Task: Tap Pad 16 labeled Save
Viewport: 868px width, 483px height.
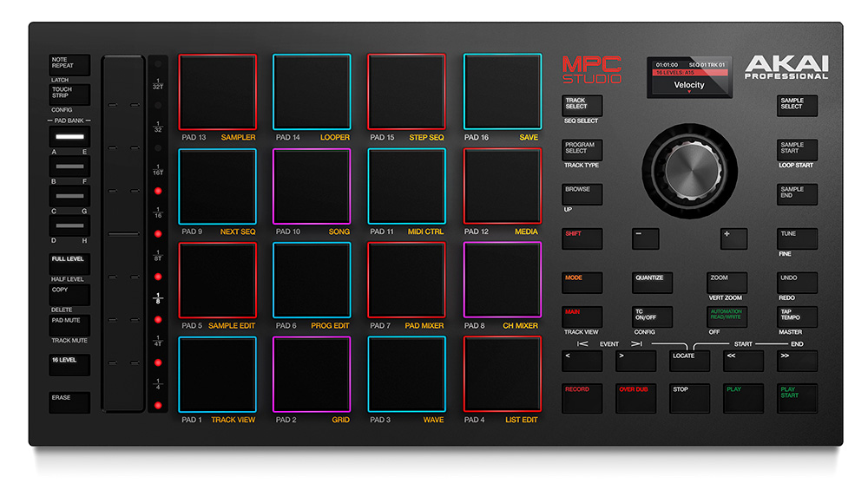Action: (502, 92)
